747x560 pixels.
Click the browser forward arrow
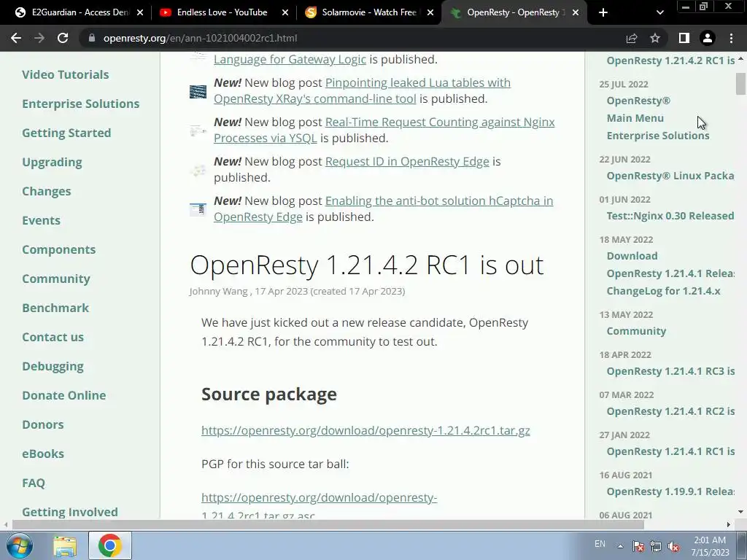point(39,38)
